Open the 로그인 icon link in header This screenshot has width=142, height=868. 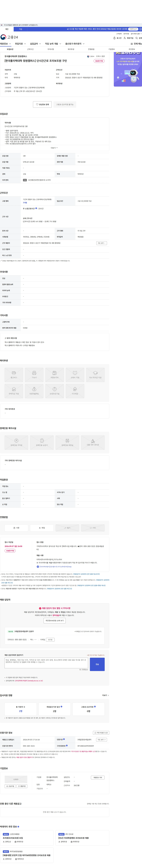[x=117, y=38]
